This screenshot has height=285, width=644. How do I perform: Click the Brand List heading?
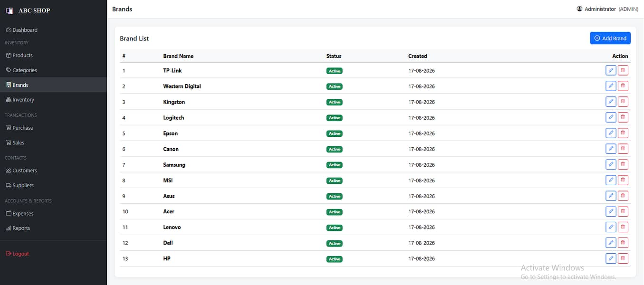coord(135,38)
